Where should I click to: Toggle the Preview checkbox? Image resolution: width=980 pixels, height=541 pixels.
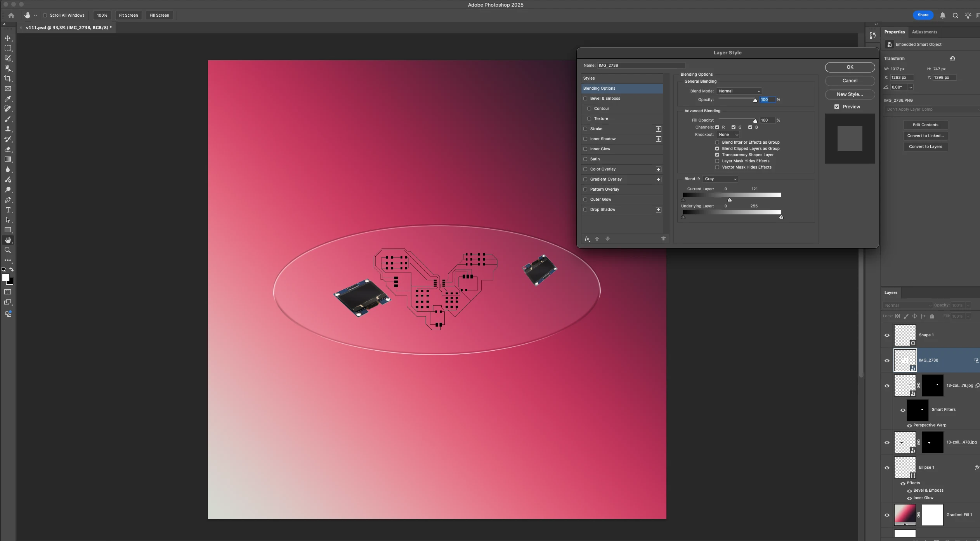[x=837, y=107]
